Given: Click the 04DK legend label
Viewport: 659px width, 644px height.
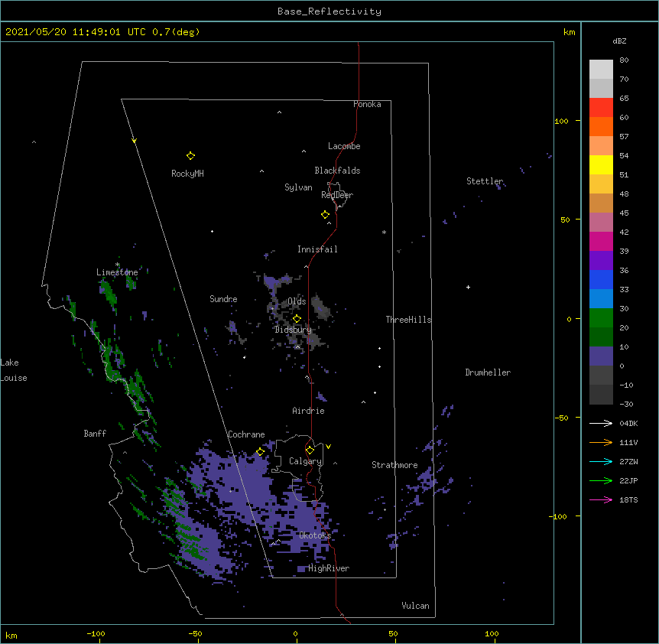Looking at the screenshot, I should click(628, 423).
